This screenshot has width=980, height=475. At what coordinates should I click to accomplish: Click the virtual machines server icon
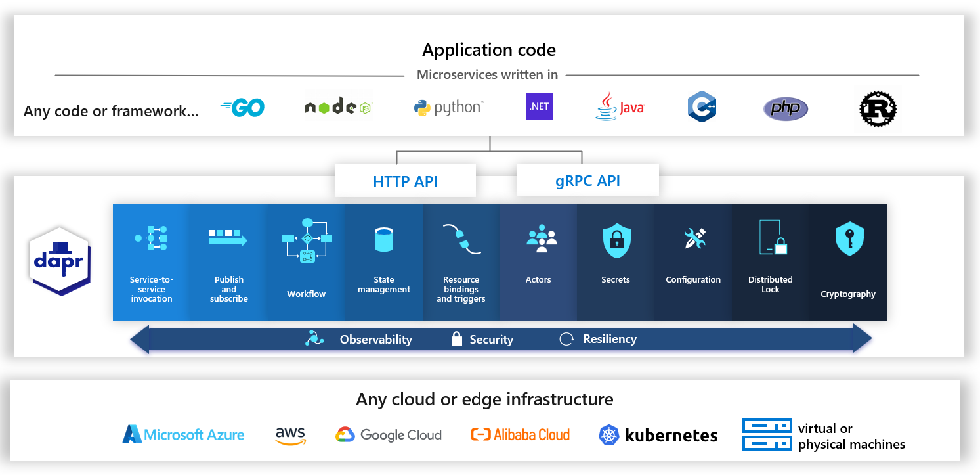pyautogui.click(x=766, y=435)
